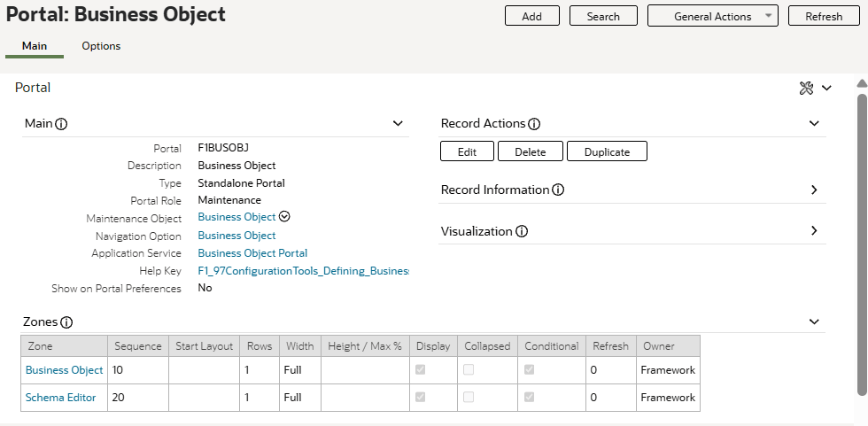Open the Portal zone tools wrench icon
Screen dimensions: 868x426
click(807, 88)
